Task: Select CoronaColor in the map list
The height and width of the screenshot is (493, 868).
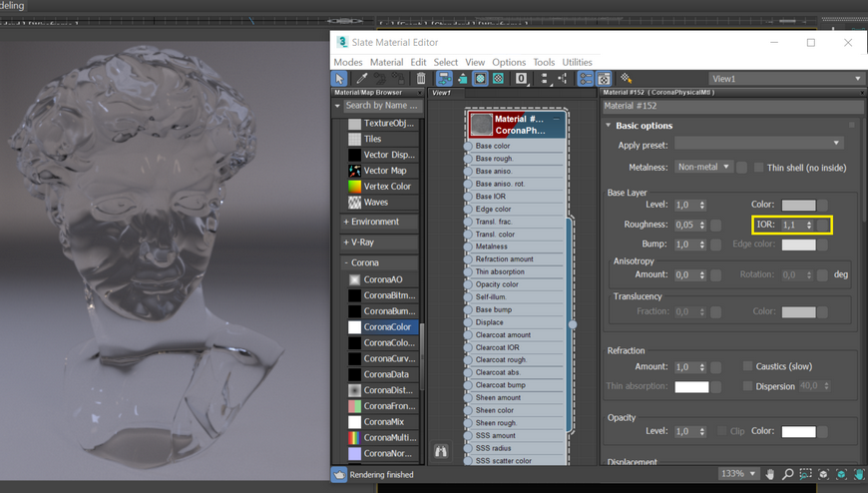Action: point(387,326)
